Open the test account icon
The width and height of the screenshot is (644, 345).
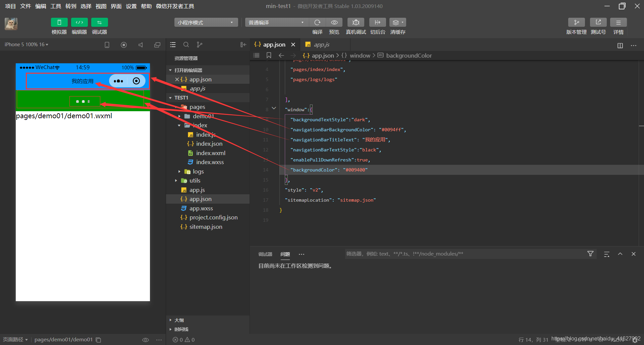coord(598,22)
